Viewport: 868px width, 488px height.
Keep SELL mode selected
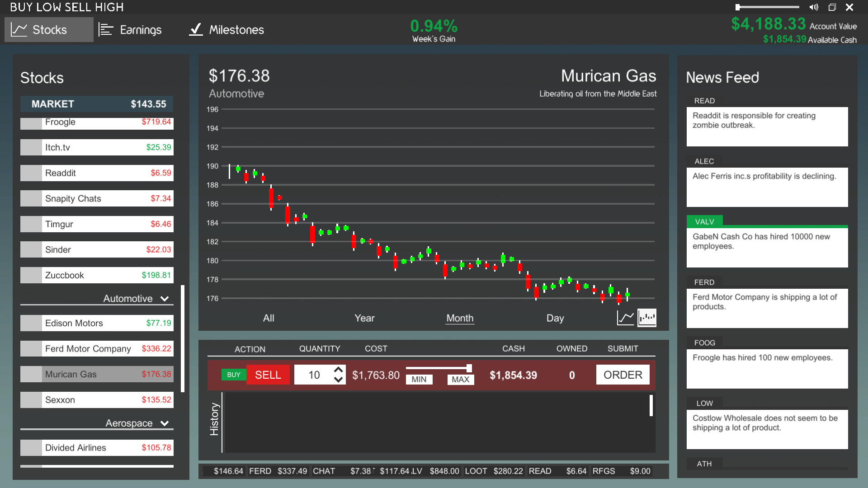click(268, 375)
